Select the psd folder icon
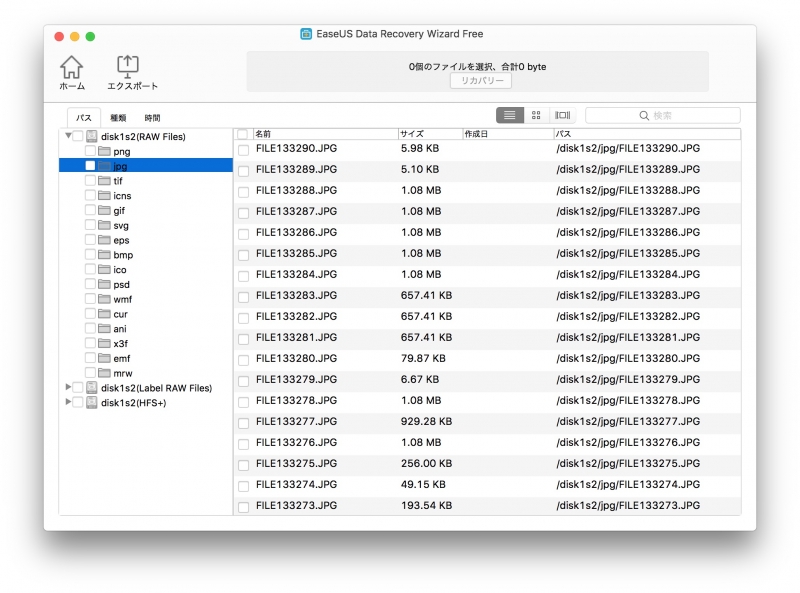800x593 pixels. (x=104, y=284)
